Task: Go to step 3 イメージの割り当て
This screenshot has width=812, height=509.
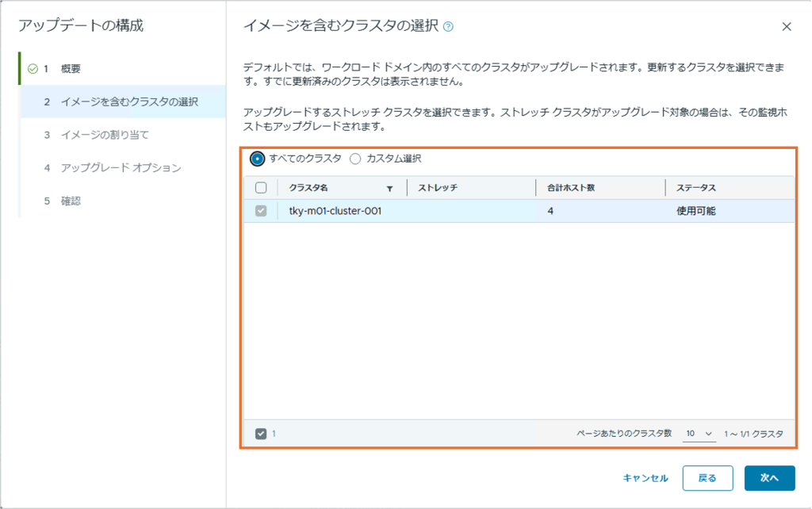Action: click(104, 135)
